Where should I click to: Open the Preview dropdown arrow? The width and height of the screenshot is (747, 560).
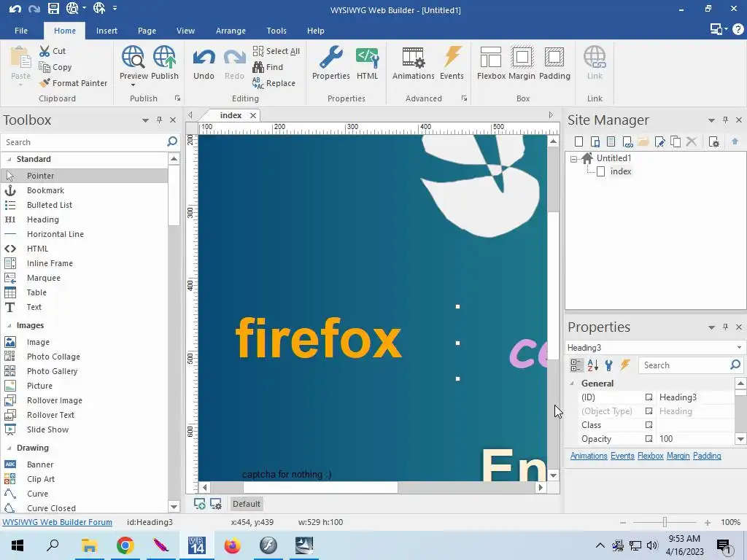pyautogui.click(x=133, y=85)
